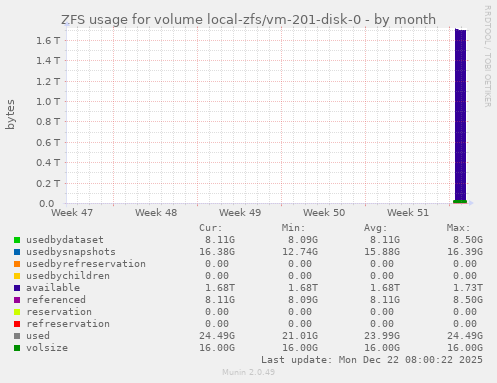This screenshot has height=383, width=497.
Task: Click the Avg: column header
Action: click(x=376, y=228)
